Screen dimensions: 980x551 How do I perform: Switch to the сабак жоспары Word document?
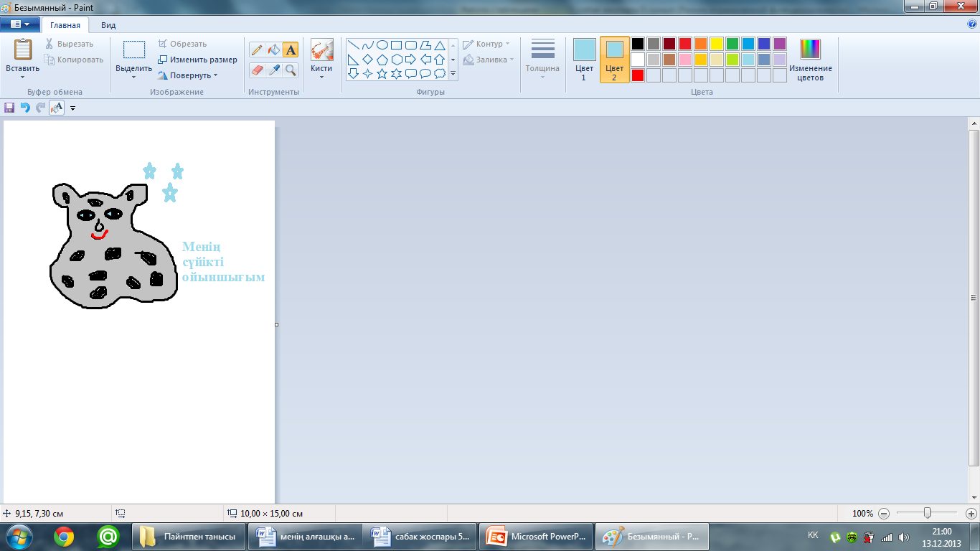(419, 537)
